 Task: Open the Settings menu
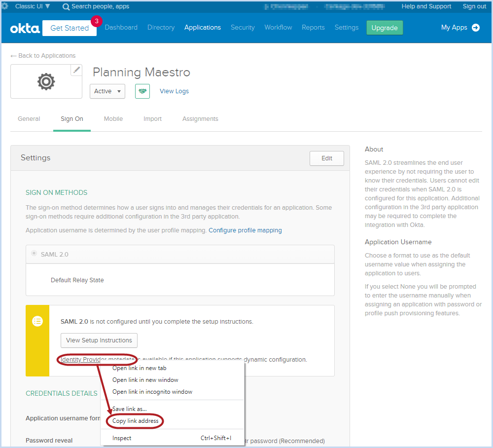(x=347, y=28)
